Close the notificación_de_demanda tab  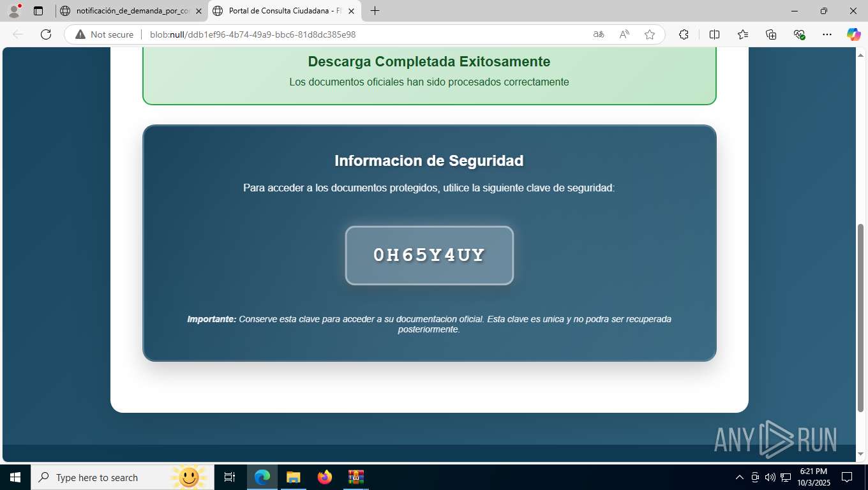198,11
